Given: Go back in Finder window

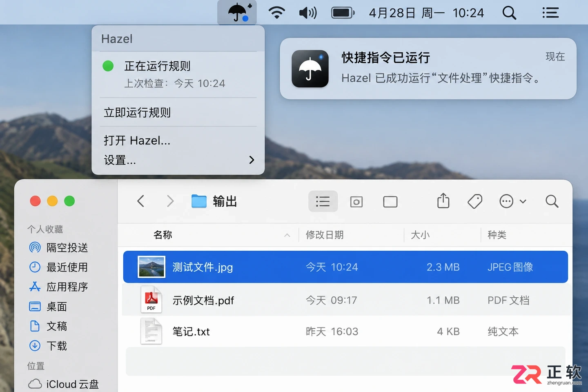Looking at the screenshot, I should point(141,201).
